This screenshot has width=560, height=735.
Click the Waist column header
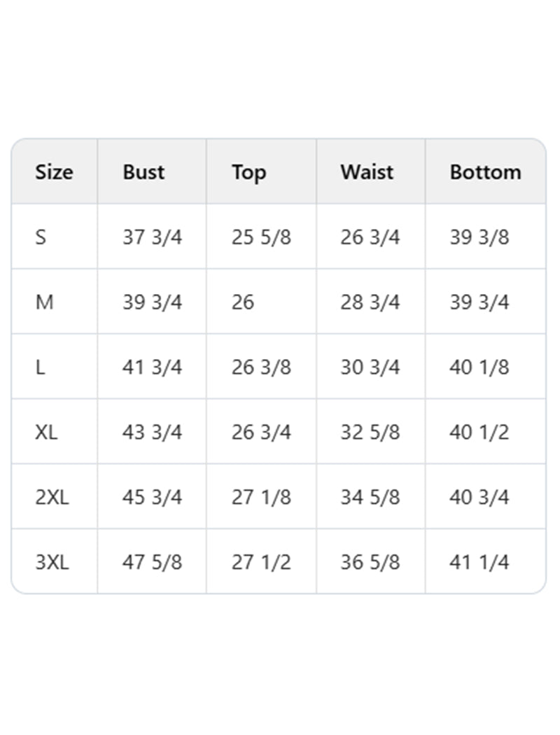tap(367, 172)
